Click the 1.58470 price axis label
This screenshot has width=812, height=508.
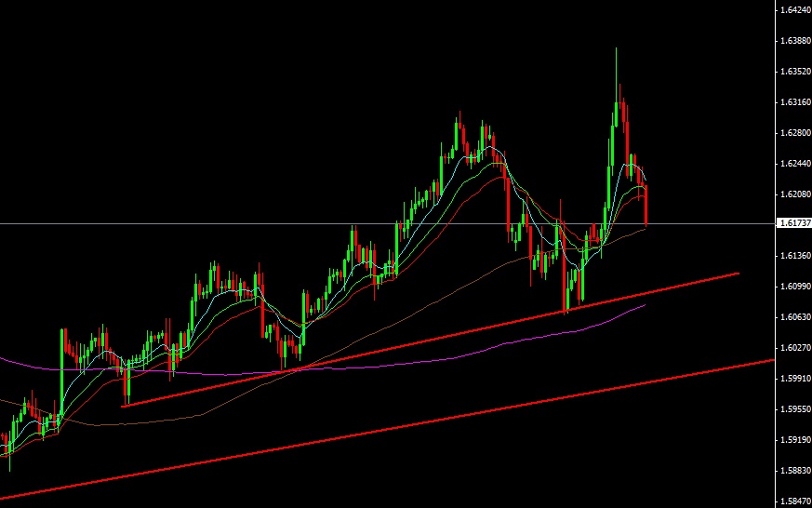795,501
